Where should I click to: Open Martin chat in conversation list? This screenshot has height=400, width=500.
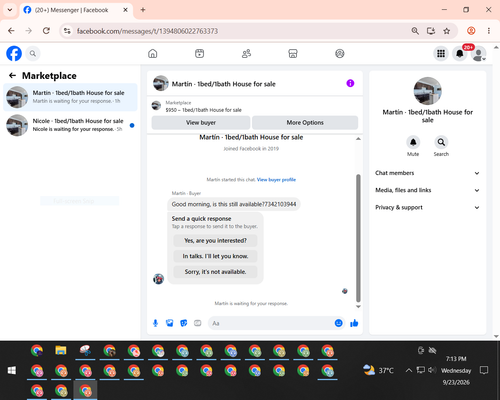tap(70, 97)
